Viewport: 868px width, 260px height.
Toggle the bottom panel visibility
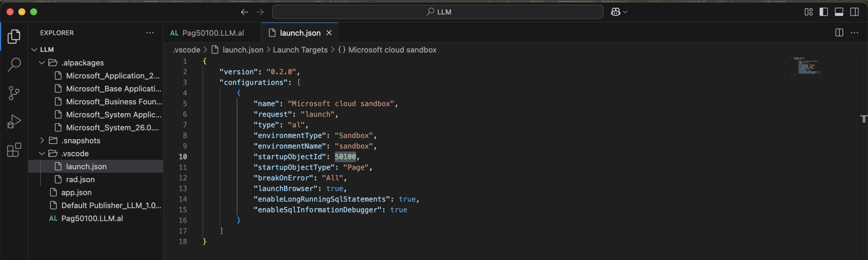[x=839, y=12]
